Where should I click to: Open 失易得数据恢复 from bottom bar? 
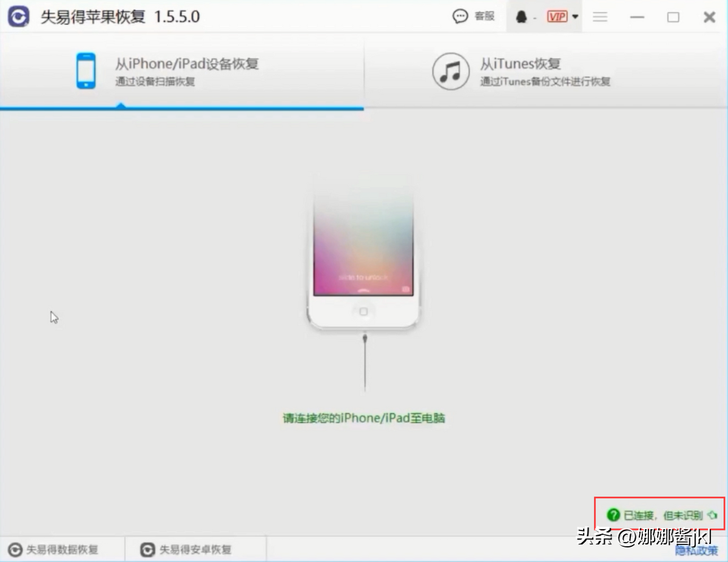coord(62,550)
